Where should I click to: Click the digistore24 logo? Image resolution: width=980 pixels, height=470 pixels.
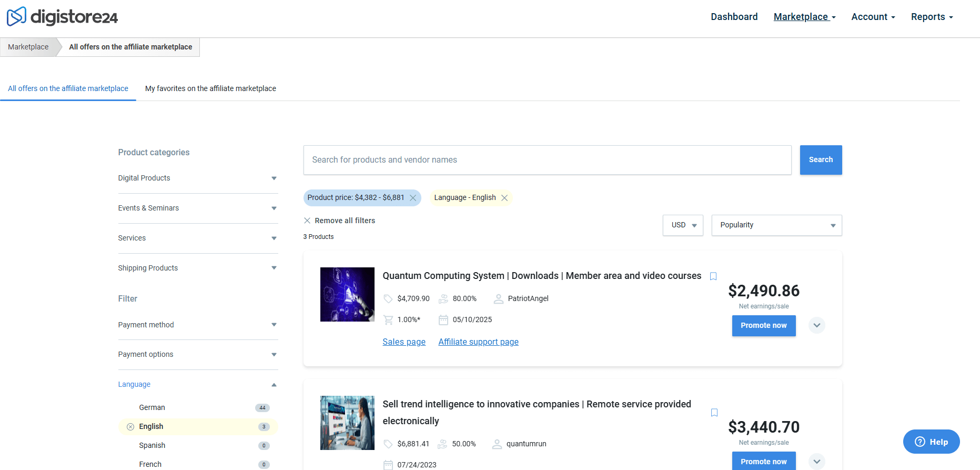(62, 17)
